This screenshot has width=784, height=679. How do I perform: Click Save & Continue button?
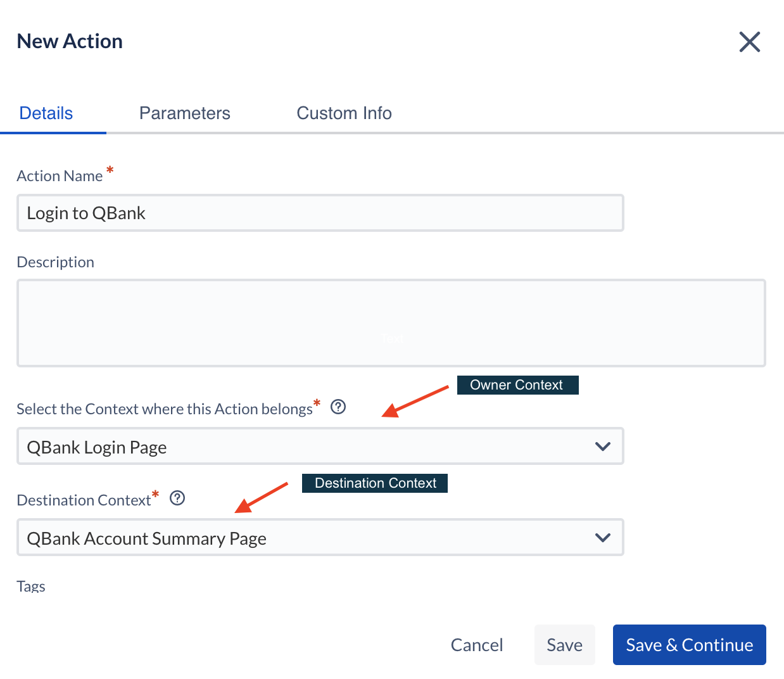[690, 645]
